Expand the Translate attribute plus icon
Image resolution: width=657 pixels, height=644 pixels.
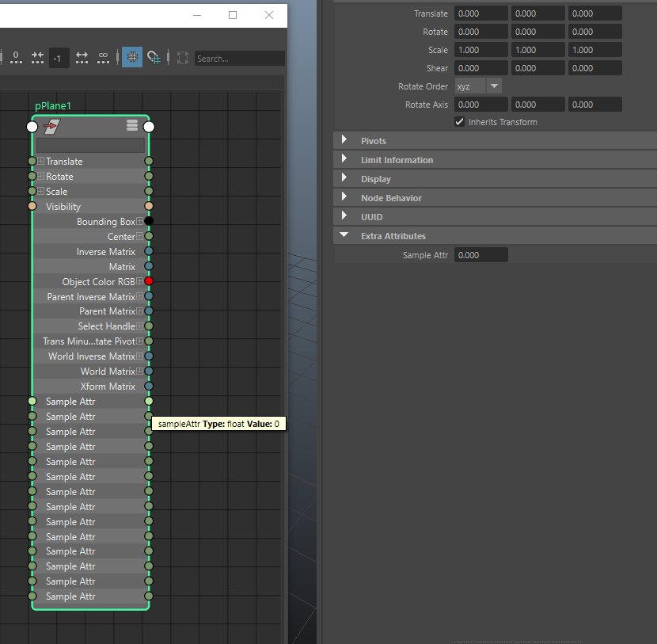coord(40,161)
